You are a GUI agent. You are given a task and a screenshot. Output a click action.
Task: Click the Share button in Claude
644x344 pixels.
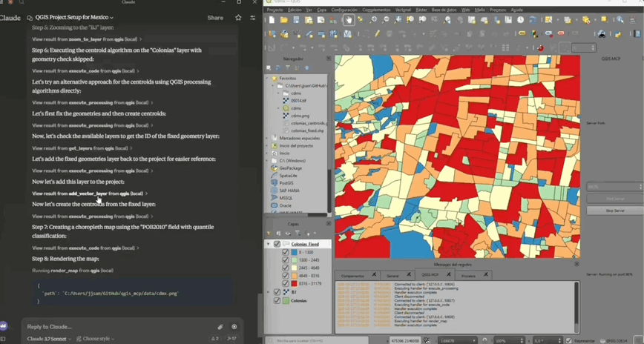coord(215,17)
